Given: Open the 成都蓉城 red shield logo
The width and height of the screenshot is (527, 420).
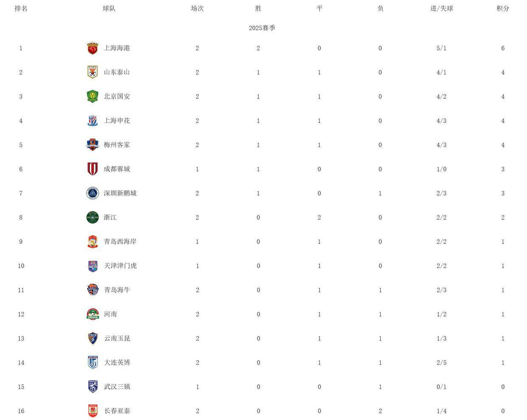Looking at the screenshot, I should coord(93,169).
